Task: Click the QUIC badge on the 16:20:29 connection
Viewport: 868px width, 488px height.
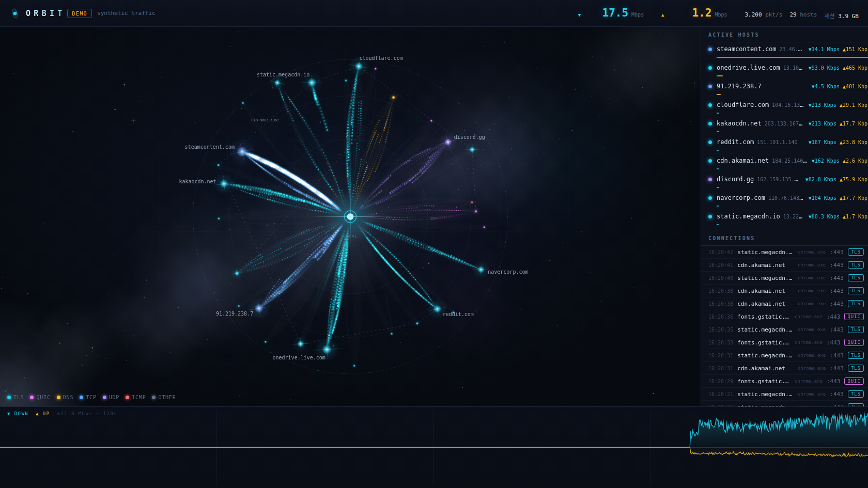Action: coord(854,381)
